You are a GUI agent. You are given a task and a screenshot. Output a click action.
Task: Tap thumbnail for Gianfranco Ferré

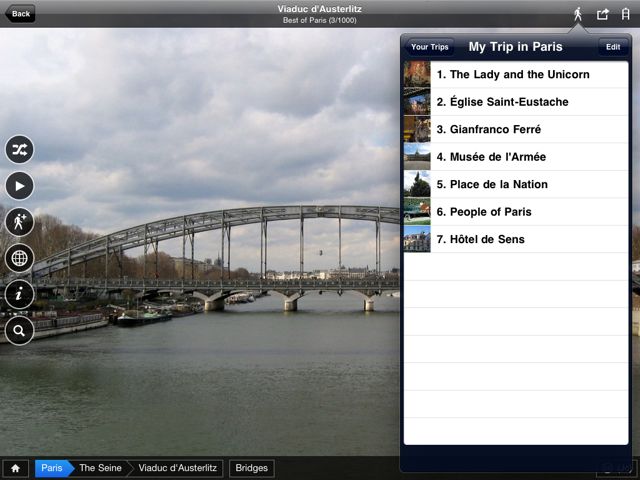417,129
